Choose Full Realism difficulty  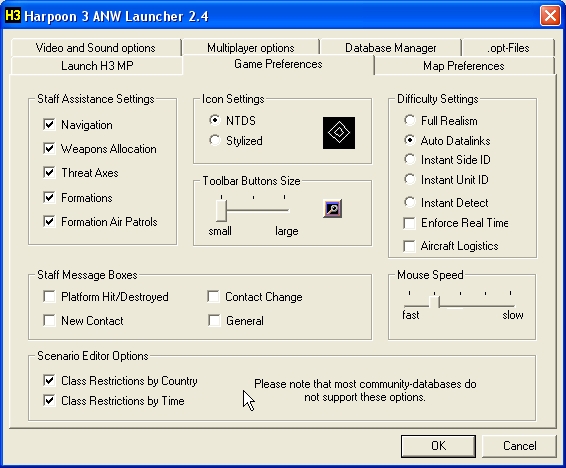[x=410, y=120]
